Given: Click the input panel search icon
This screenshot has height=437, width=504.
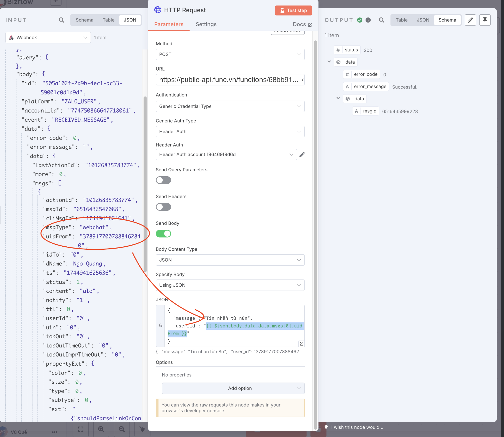Looking at the screenshot, I should tap(61, 20).
